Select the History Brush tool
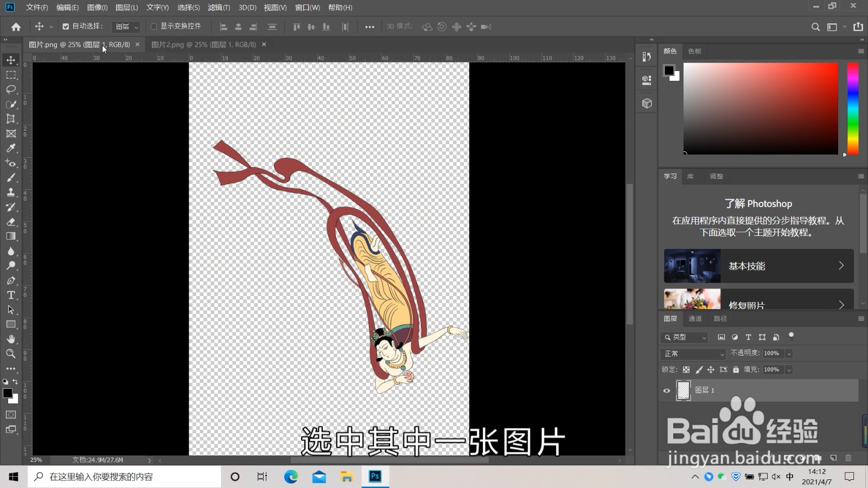868x488 pixels. coord(11,207)
